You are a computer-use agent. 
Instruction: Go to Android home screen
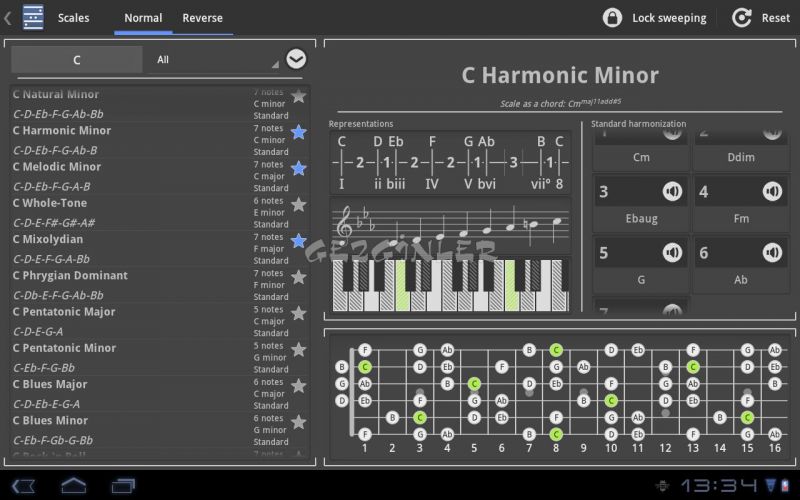click(x=73, y=485)
